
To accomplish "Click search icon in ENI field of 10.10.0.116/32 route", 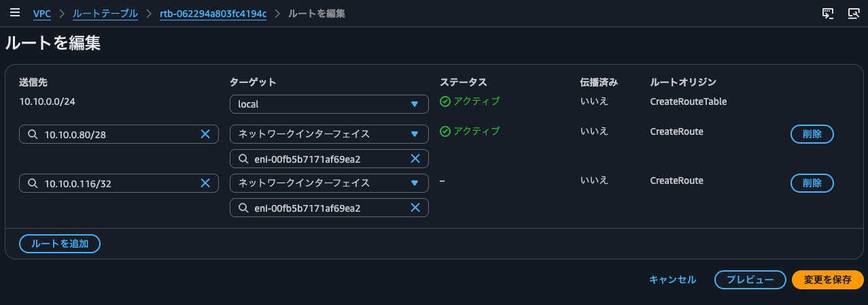I will click(x=243, y=208).
